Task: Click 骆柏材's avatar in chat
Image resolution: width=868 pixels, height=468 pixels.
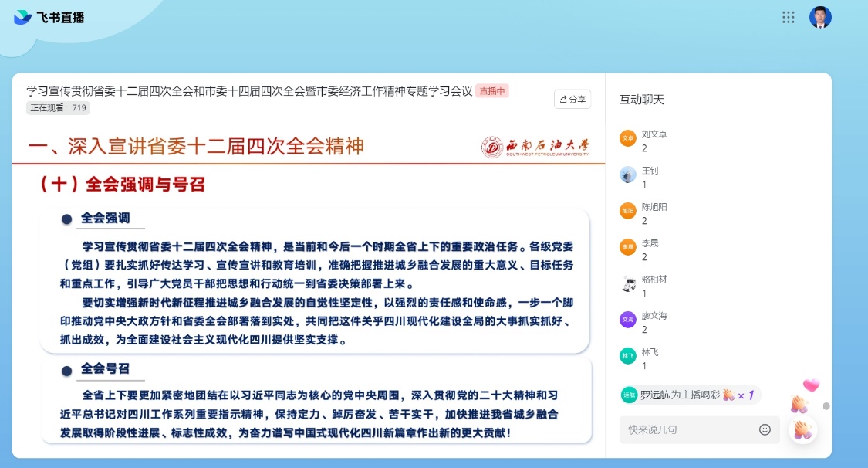Action: (628, 283)
